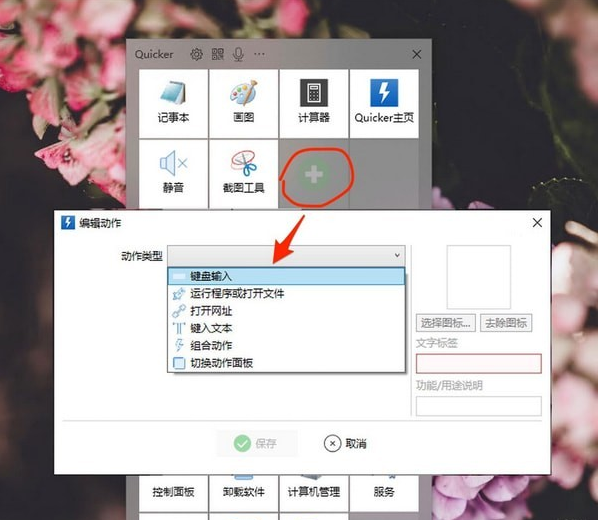This screenshot has height=520, width=599.
Task: Activate the microphone icon in Quicker header
Action: (x=238, y=54)
